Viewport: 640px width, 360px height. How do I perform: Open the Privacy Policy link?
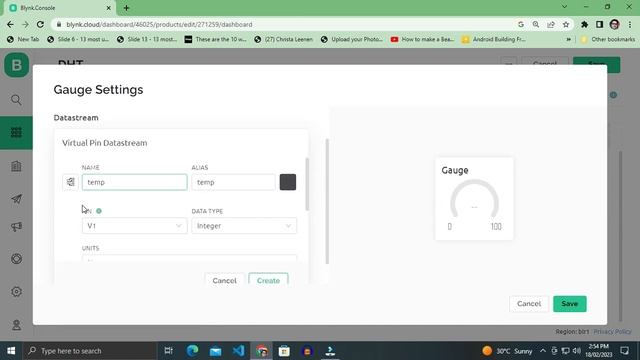[613, 331]
